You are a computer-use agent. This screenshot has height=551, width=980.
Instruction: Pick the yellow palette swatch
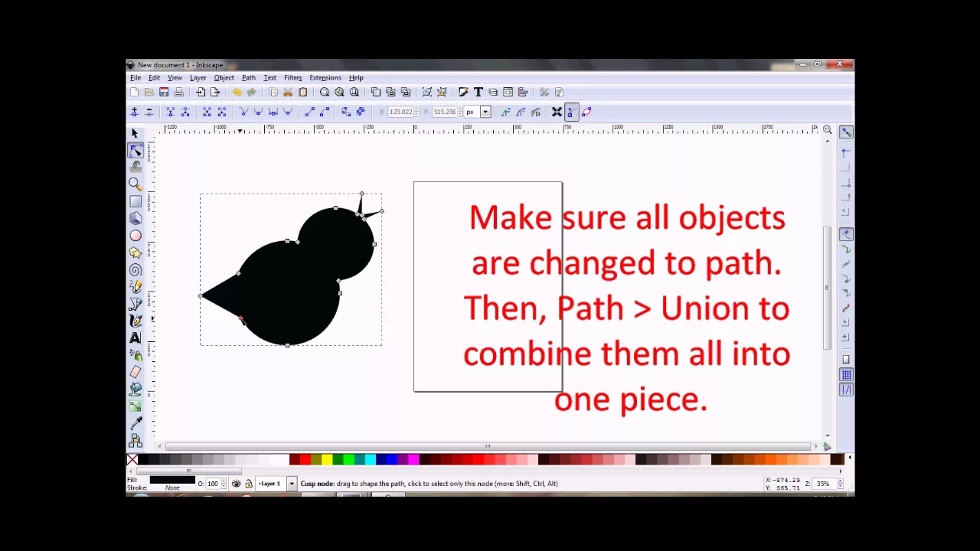click(327, 459)
